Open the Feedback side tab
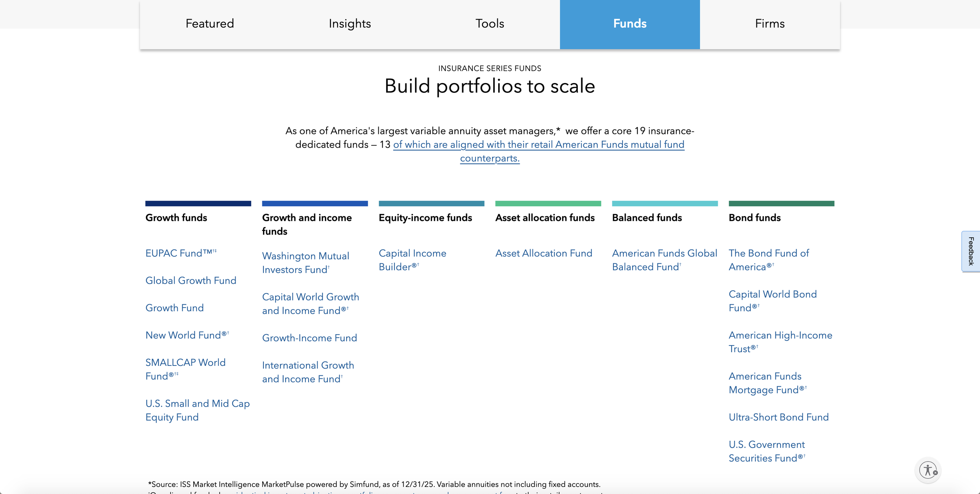Screen dimensions: 980x494 971,251
